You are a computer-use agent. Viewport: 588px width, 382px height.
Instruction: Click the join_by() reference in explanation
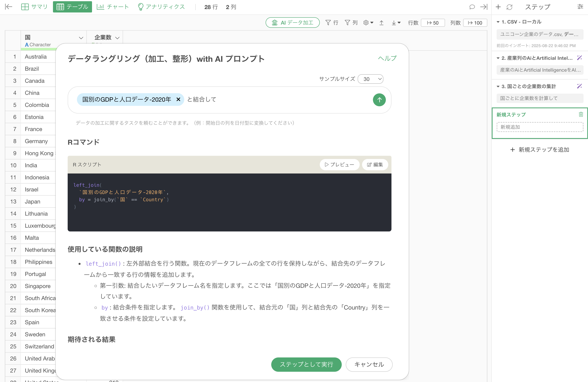point(195,307)
